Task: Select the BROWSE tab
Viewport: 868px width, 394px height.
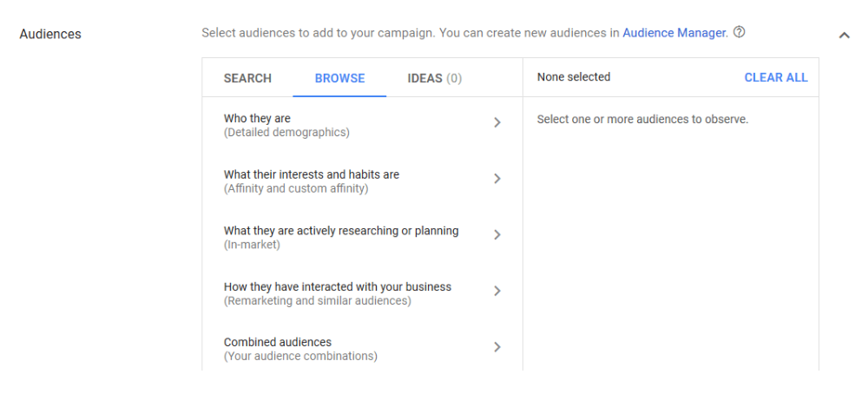Action: click(x=339, y=78)
